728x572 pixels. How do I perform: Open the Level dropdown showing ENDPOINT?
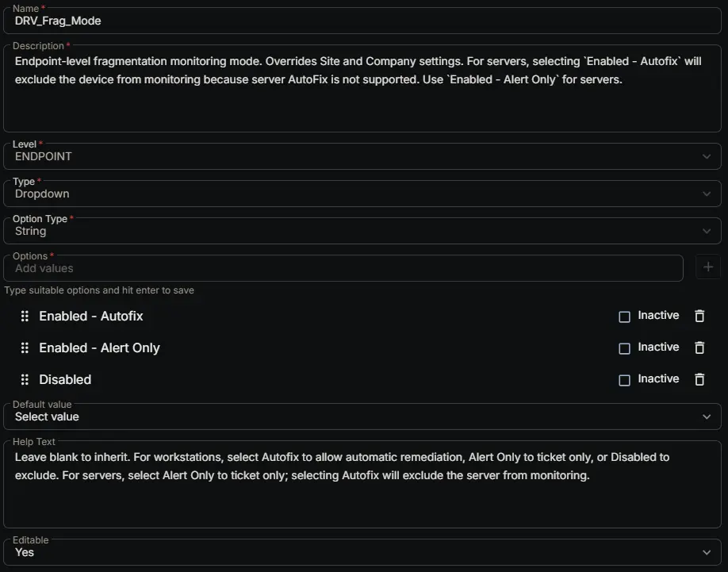362,156
